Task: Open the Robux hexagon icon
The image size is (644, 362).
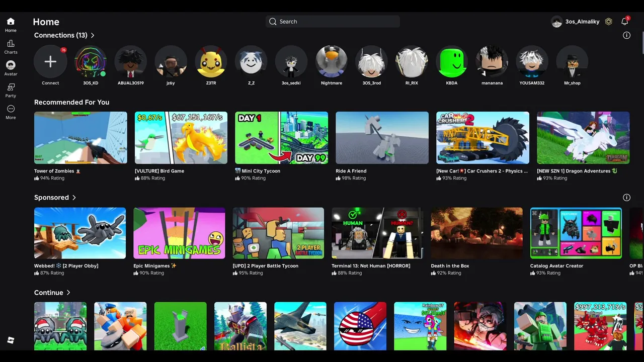Action: tap(609, 22)
